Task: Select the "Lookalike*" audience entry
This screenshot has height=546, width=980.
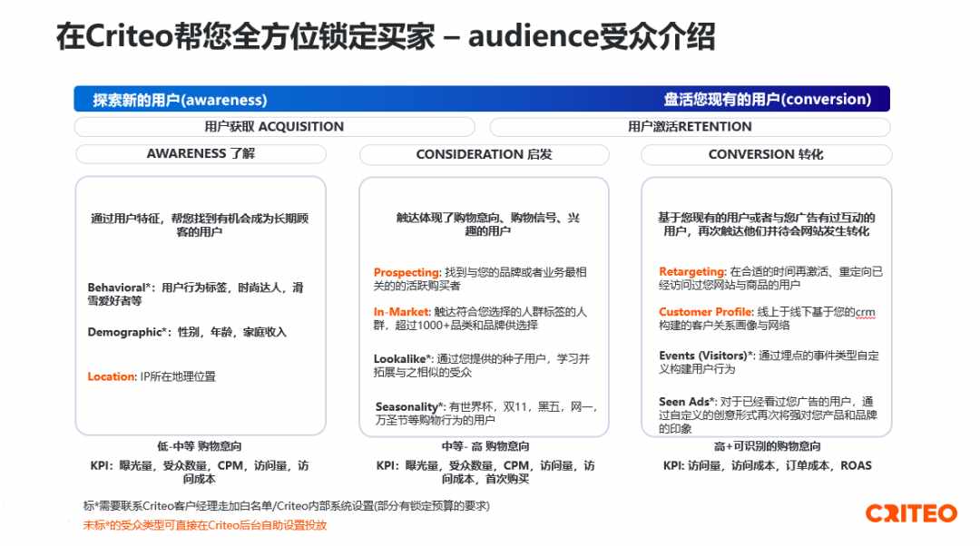Action: (x=482, y=366)
